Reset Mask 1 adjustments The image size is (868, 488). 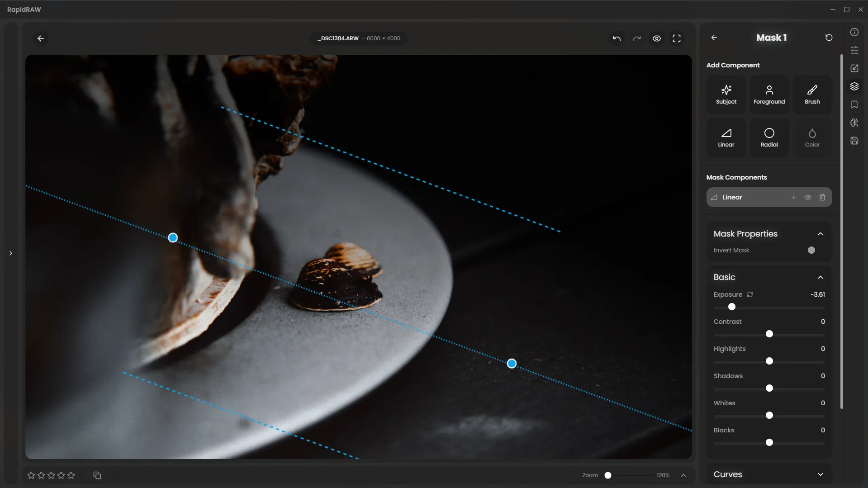pyautogui.click(x=829, y=38)
